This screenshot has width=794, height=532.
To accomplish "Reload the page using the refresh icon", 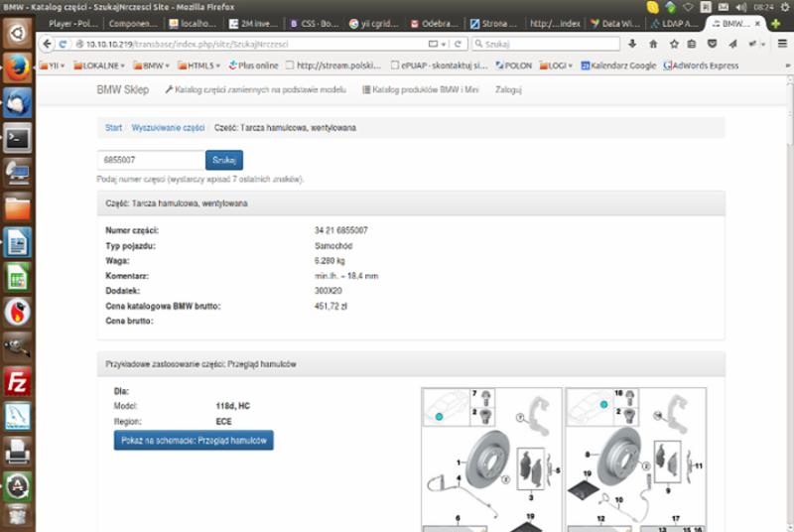I will 459,44.
